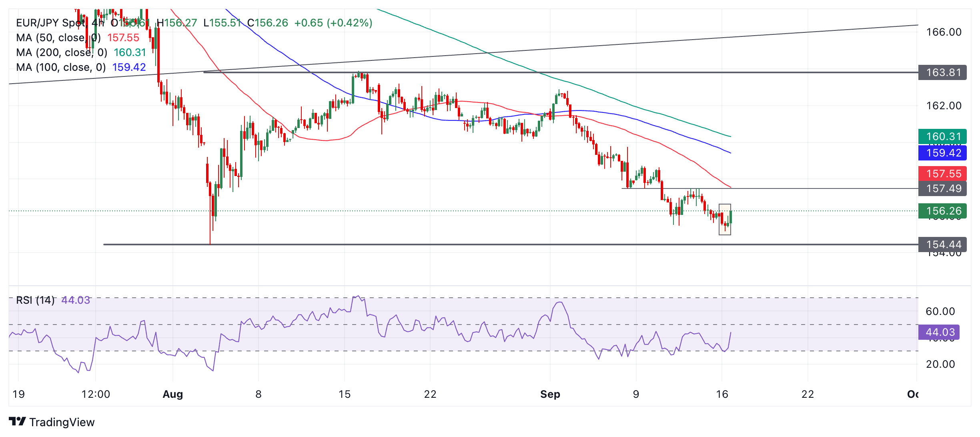
Task: Click the 16 date on time axis
Action: coord(722,394)
